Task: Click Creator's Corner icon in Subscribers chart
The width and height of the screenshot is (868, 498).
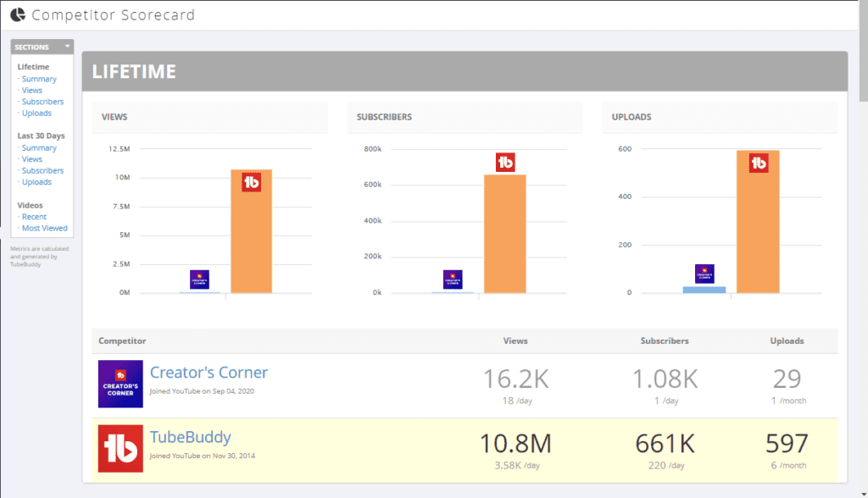Action: (453, 279)
